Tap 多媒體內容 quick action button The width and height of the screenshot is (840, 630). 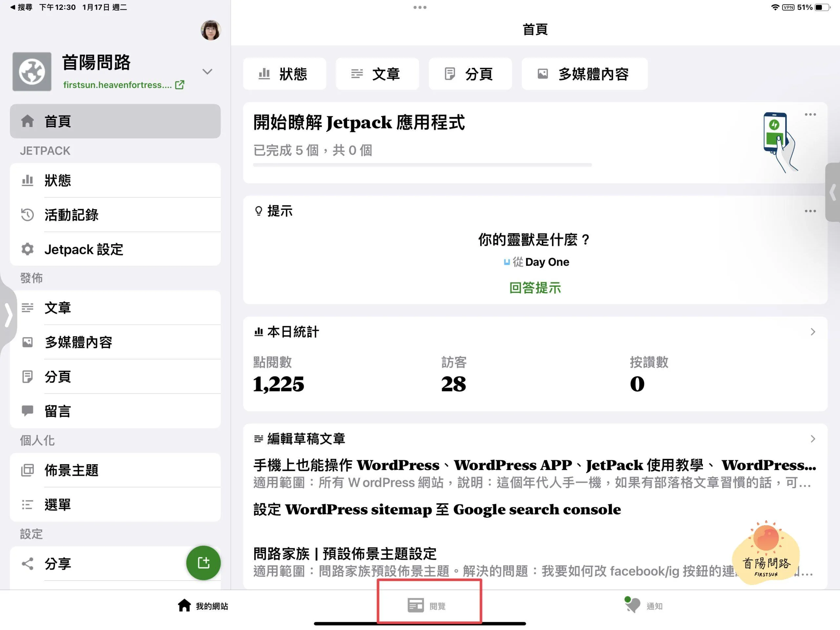tap(584, 74)
